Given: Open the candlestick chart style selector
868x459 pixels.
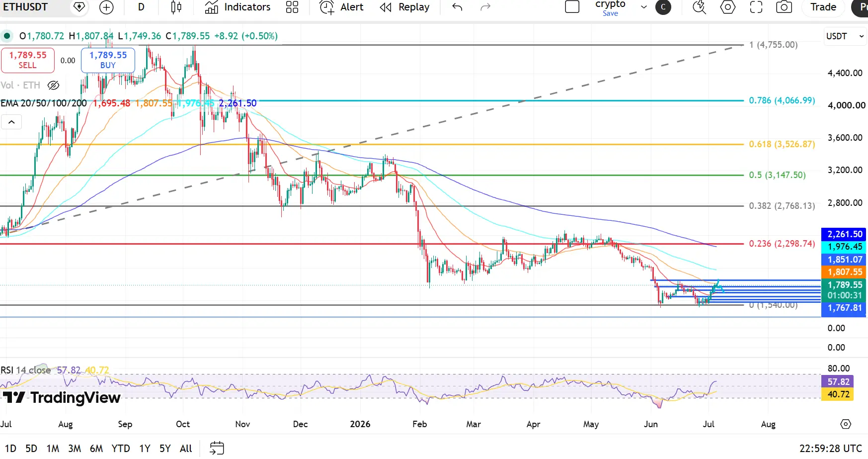Looking at the screenshot, I should pos(176,7).
